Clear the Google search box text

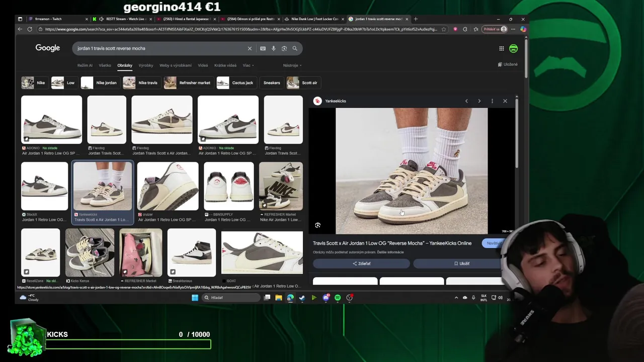pyautogui.click(x=250, y=48)
